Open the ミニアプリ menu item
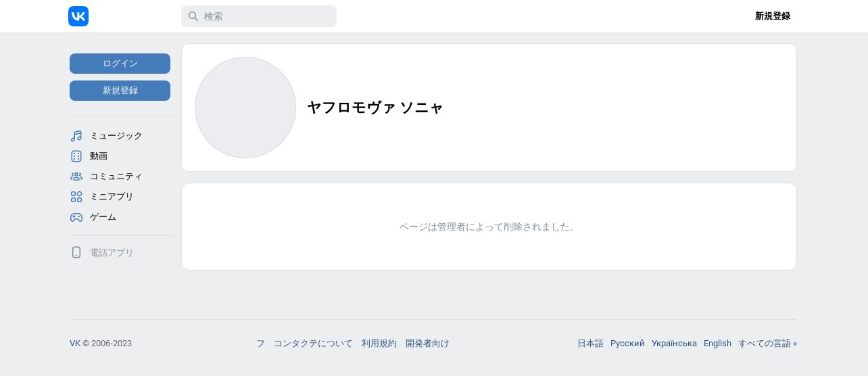Image resolution: width=868 pixels, height=376 pixels. coord(112,197)
